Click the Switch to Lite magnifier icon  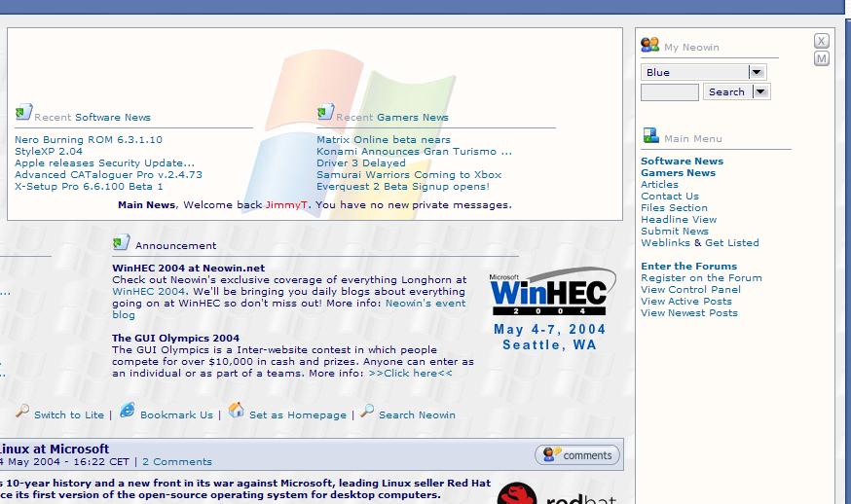click(x=22, y=411)
